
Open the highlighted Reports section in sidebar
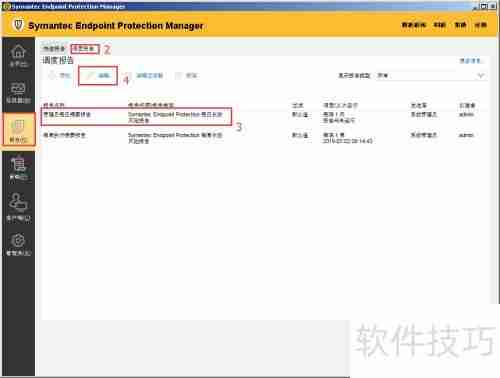point(18,130)
